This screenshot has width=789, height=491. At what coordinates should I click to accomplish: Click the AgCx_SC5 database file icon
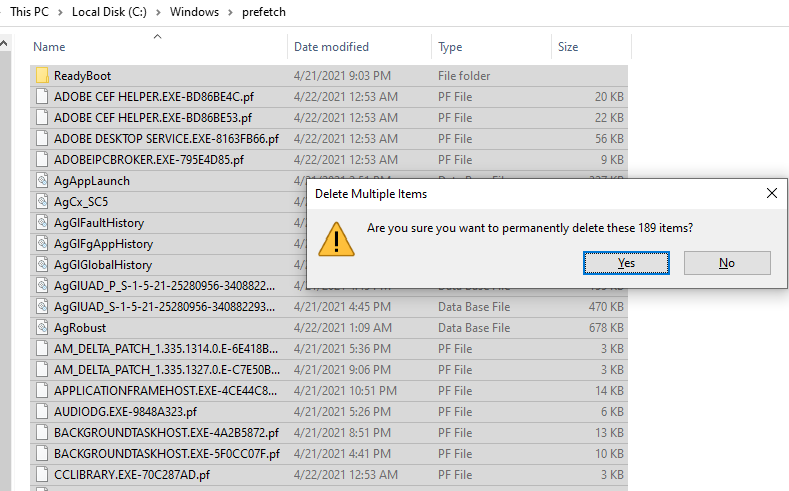pos(42,202)
